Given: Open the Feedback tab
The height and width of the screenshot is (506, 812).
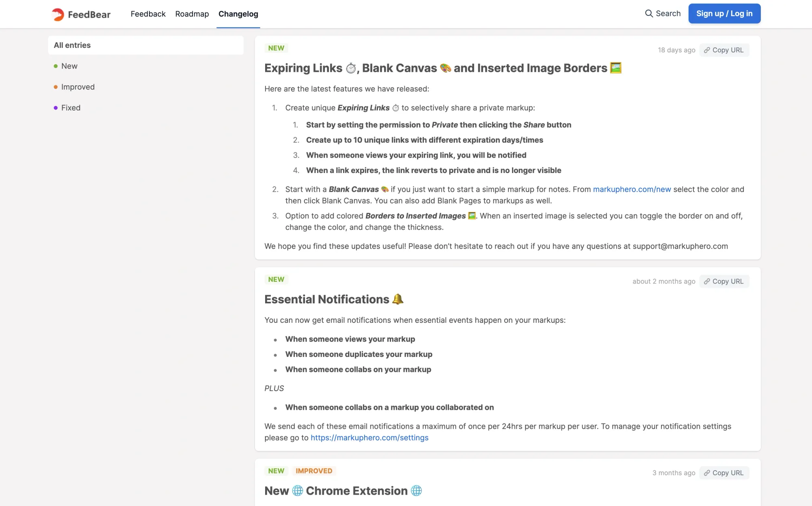Looking at the screenshot, I should (148, 14).
